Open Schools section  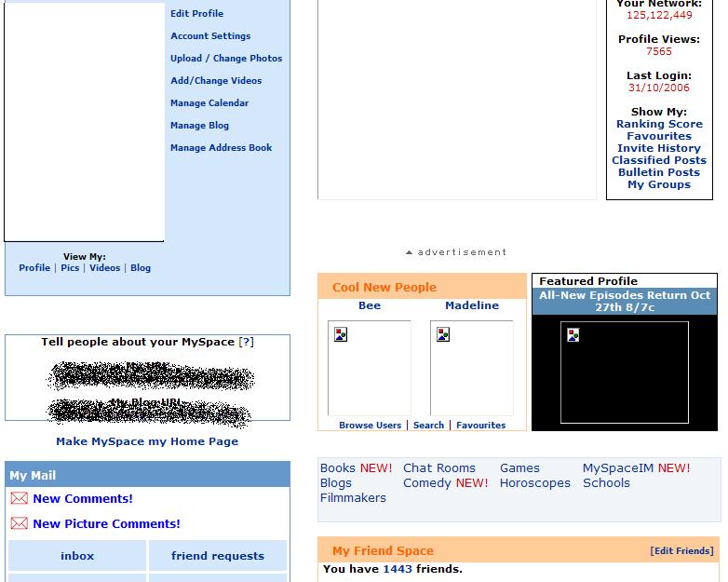click(606, 483)
